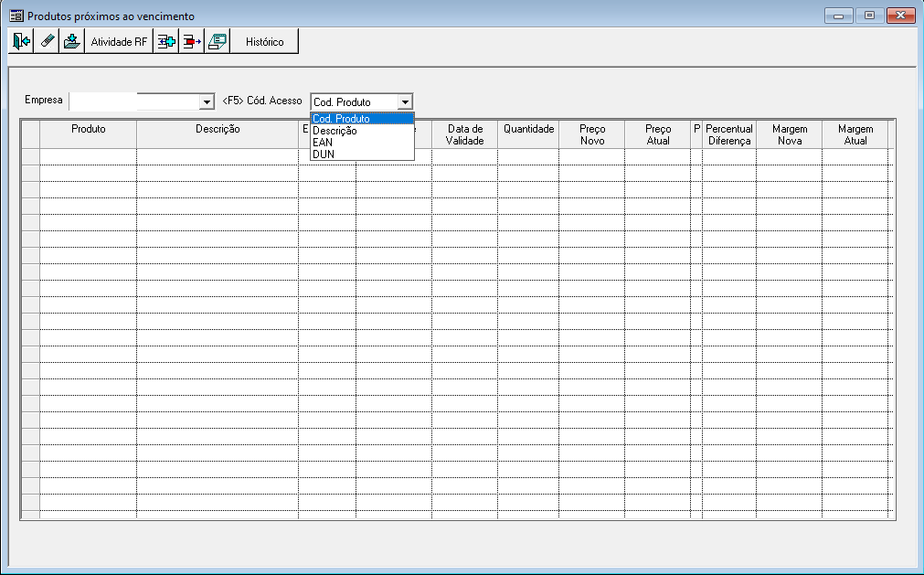Viewport: 924px width, 575px height.
Task: Open the Histórico button
Action: click(265, 41)
